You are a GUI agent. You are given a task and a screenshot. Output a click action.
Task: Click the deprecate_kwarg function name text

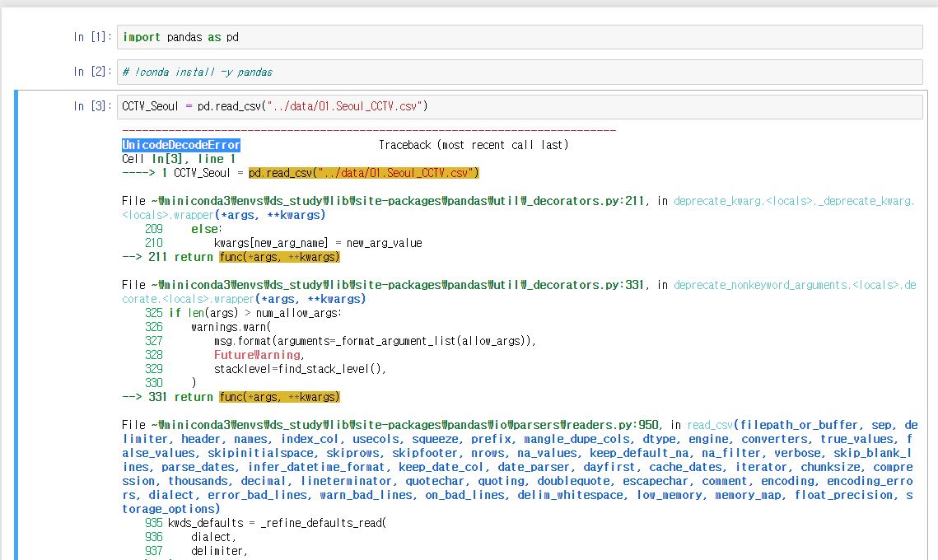coord(718,201)
